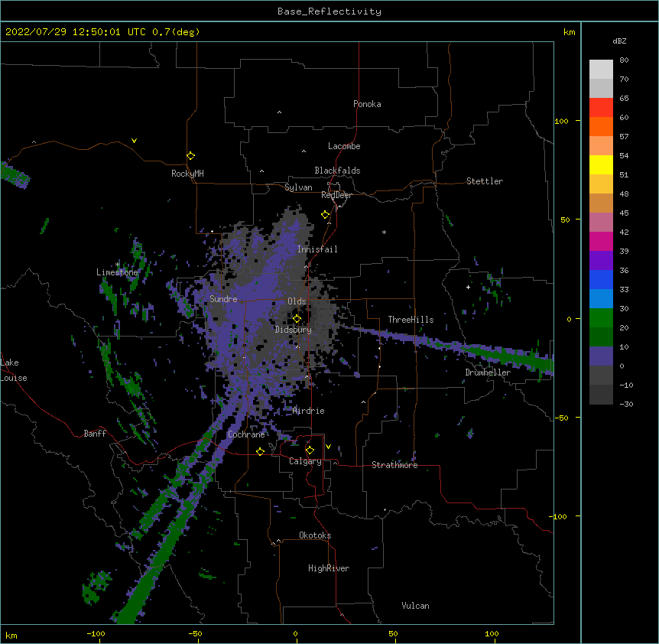Image resolution: width=659 pixels, height=644 pixels.
Task: Click the yellow diamond marker beneath Olds
Action: coord(297,319)
